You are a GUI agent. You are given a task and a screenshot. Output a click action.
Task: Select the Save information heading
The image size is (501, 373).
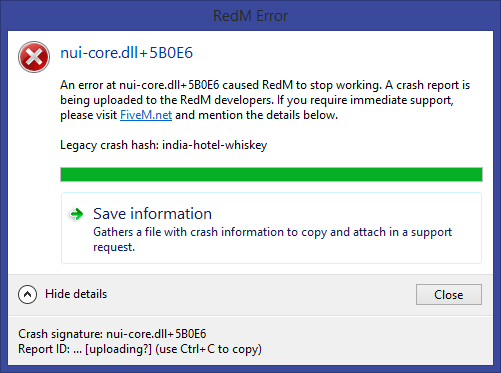pyautogui.click(x=152, y=214)
